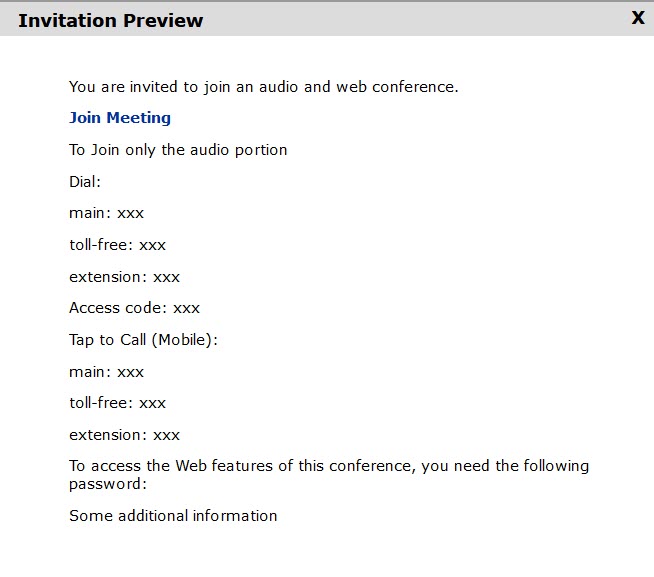Select the extension line under Dial
The width and height of the screenshot is (654, 577).
tap(124, 277)
